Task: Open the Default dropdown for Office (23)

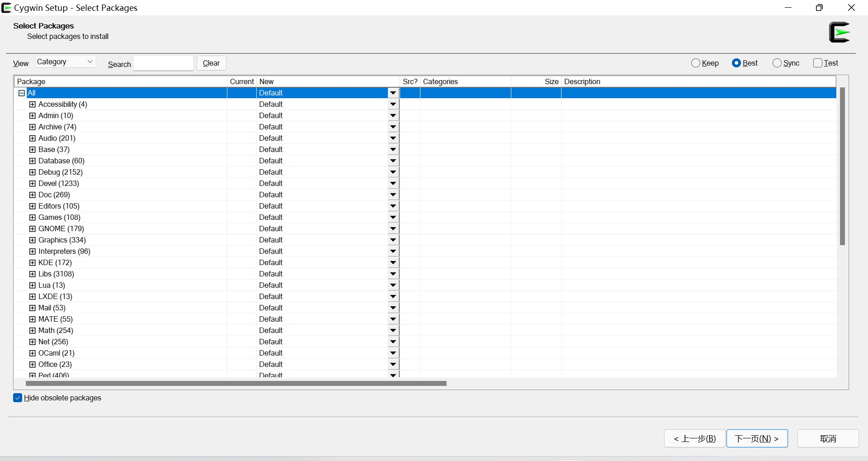Action: 393,365
